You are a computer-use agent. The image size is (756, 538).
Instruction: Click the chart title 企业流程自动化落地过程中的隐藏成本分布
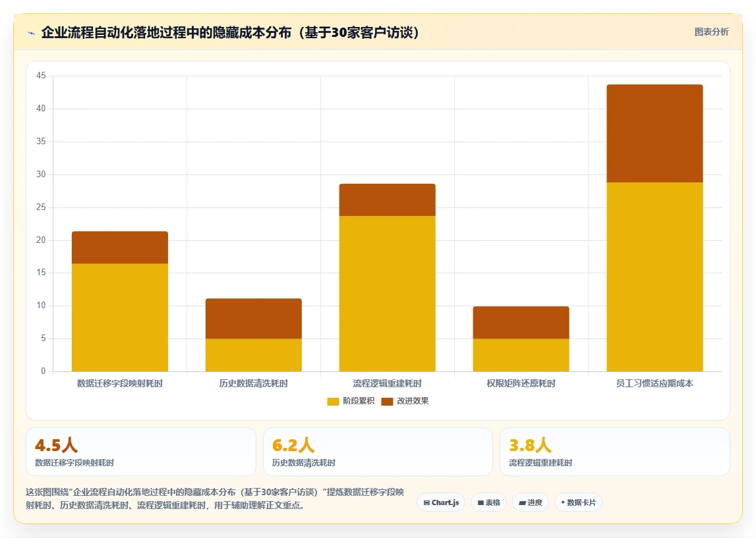tap(166, 32)
